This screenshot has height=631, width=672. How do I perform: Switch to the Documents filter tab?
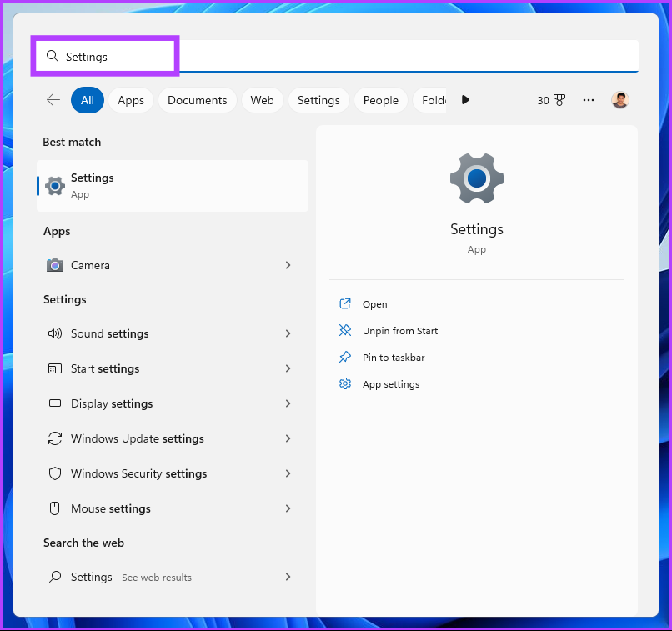pyautogui.click(x=197, y=100)
